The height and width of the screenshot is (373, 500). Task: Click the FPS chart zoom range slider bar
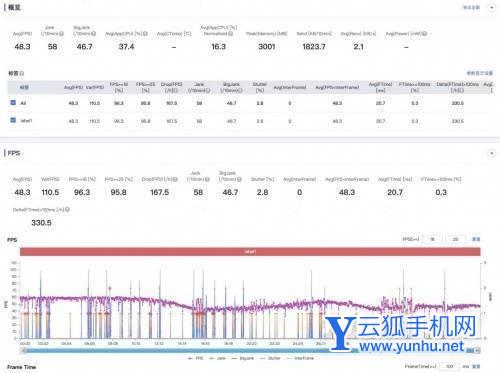coord(250,350)
